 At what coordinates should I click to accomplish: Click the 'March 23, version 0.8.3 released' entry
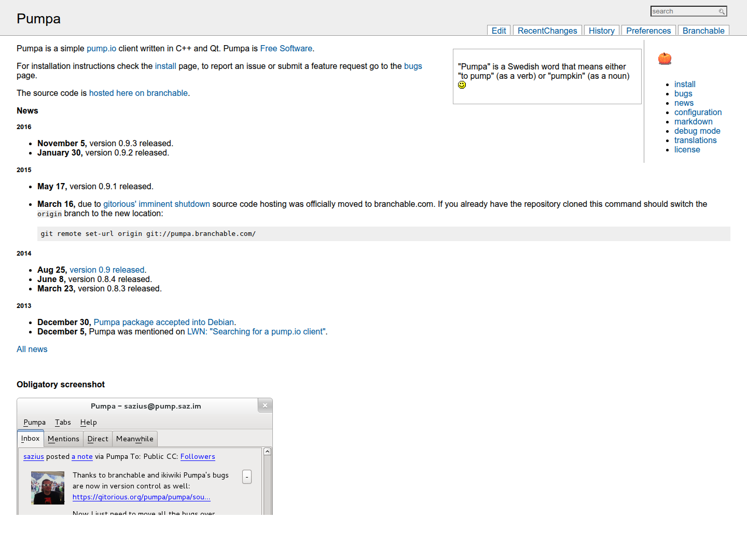tap(100, 288)
